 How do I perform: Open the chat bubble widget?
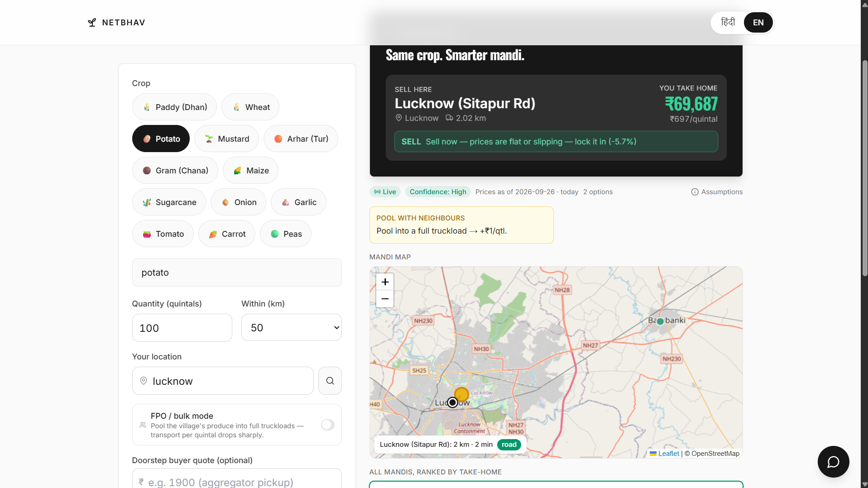click(x=833, y=462)
